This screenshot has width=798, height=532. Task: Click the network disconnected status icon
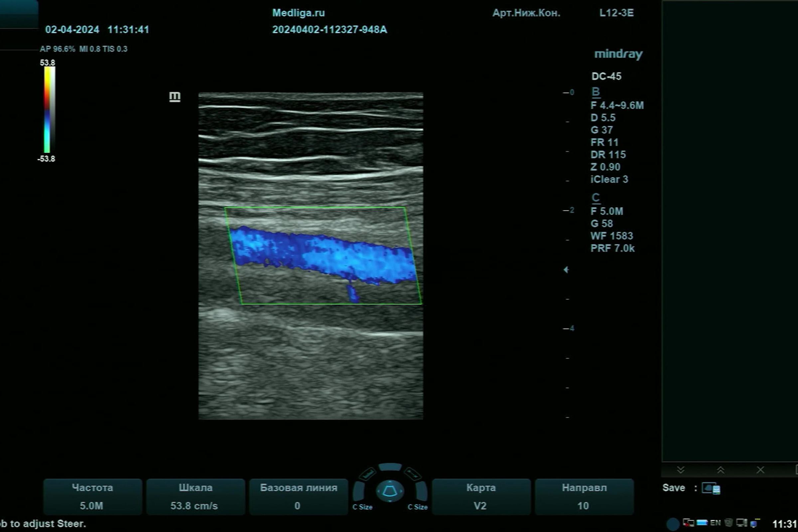[688, 523]
